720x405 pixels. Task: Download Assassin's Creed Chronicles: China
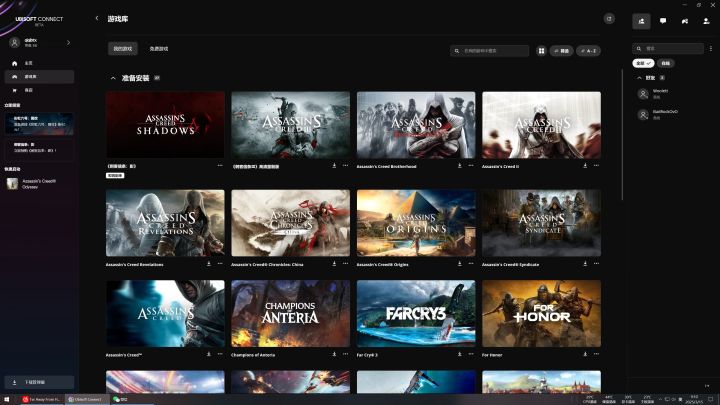[334, 264]
